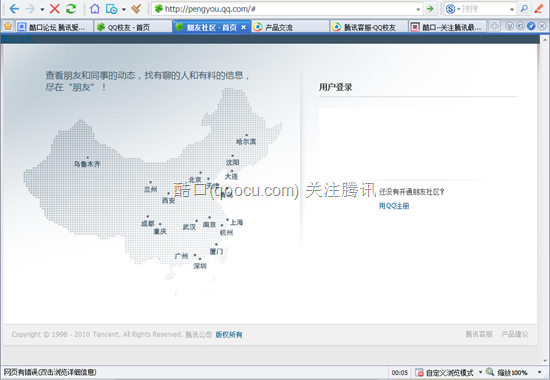Click the search magnifier icon
The height and width of the screenshot is (380, 550).
click(x=524, y=9)
